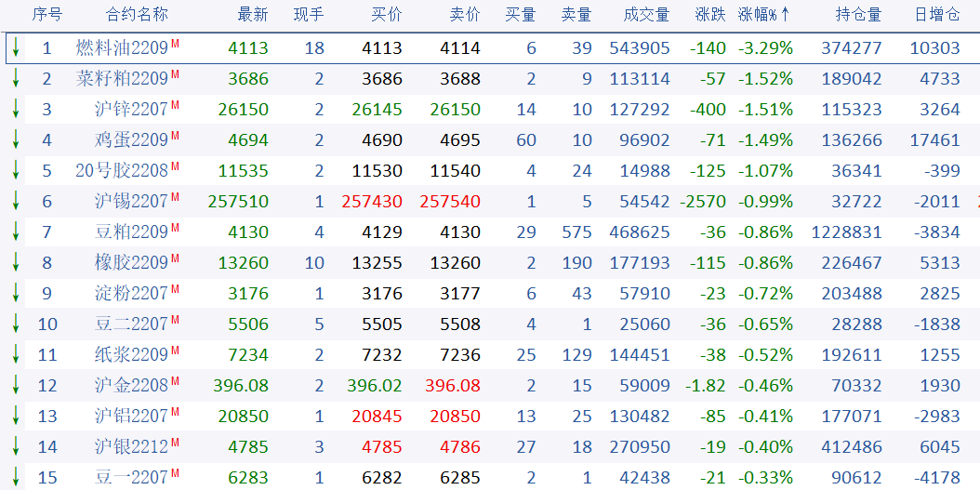980x490 pixels.
Task: Click the down arrow icon in row 6
Action: [x=16, y=202]
